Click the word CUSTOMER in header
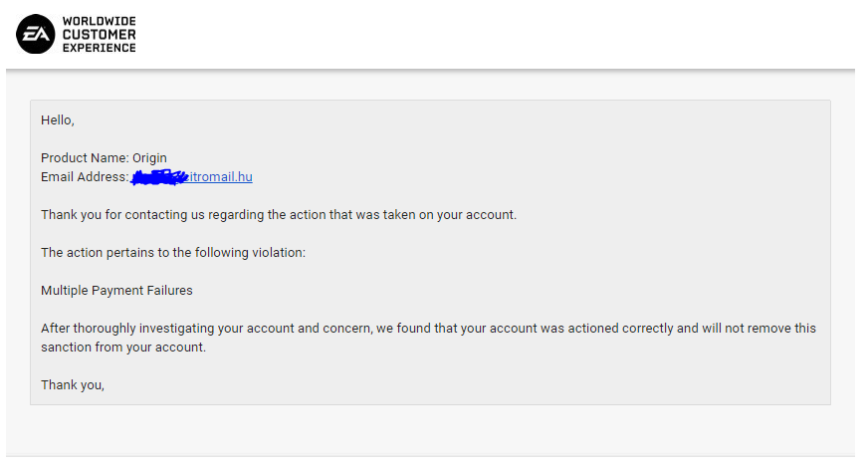Screen dimensions: 868x467 [99, 34]
